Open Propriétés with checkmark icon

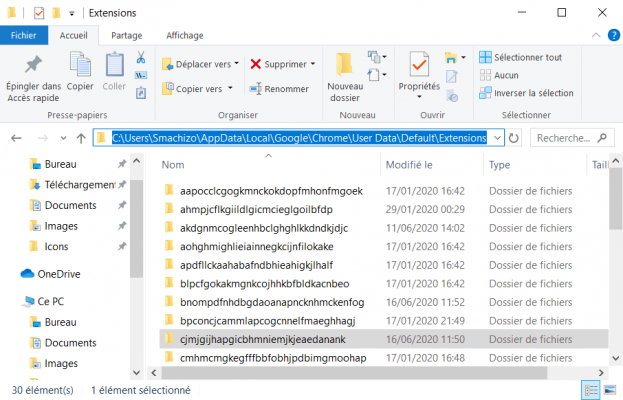(x=419, y=64)
